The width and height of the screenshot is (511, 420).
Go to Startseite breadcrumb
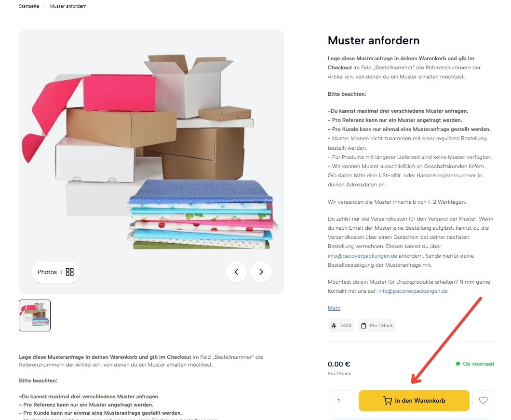pos(29,6)
